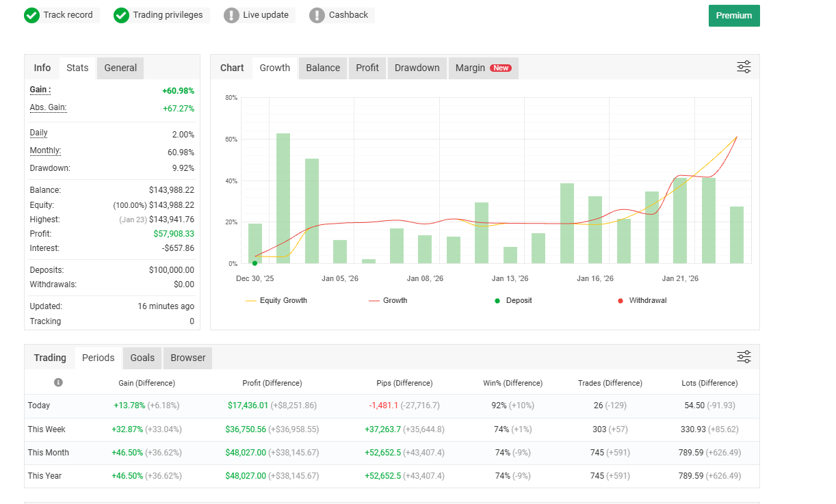Screen dimensions: 836x504
Task: Open the Goals tab
Action: pyautogui.click(x=142, y=358)
